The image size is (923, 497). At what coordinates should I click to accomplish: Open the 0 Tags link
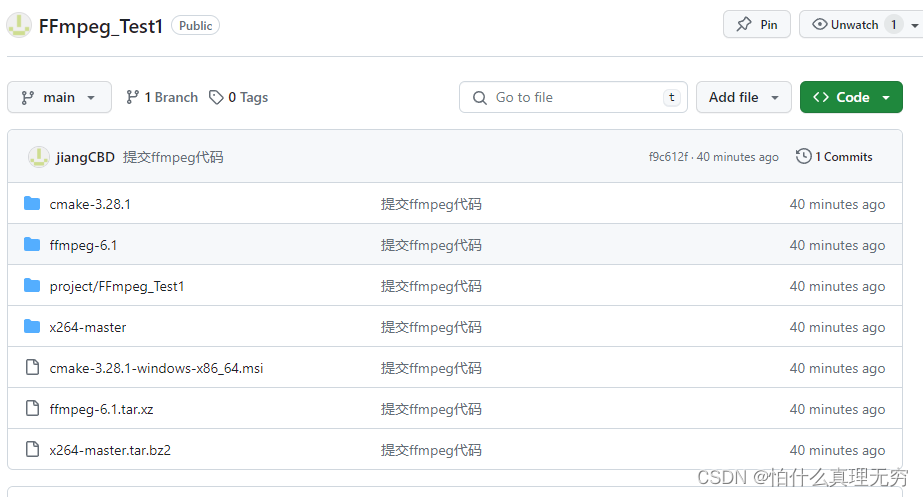coord(238,97)
